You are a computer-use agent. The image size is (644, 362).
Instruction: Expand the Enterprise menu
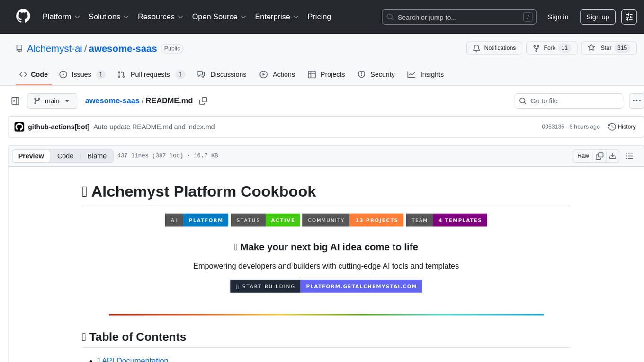click(x=277, y=17)
